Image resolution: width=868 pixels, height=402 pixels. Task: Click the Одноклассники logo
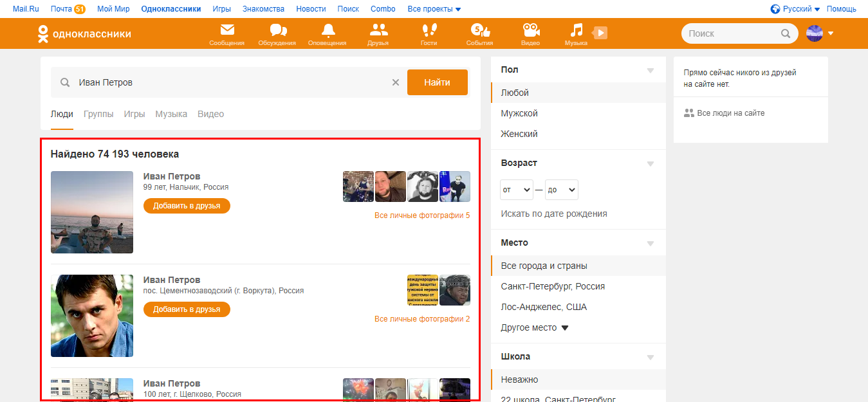[x=84, y=33]
